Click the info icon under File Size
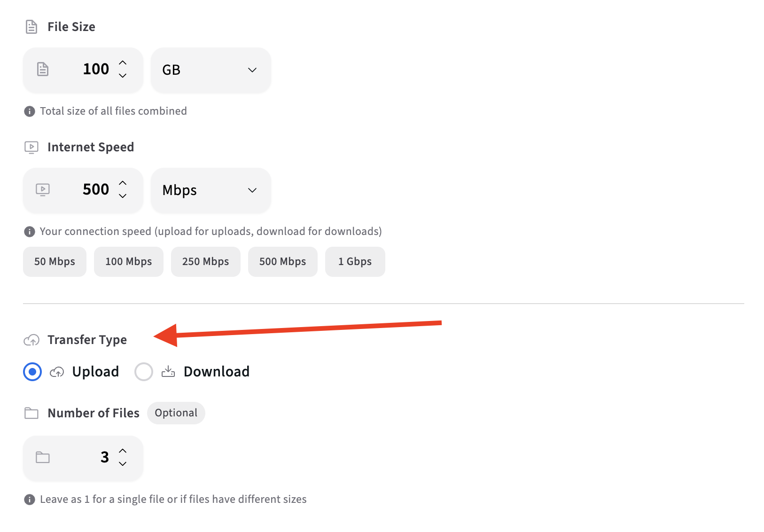The image size is (764, 532). (29, 111)
